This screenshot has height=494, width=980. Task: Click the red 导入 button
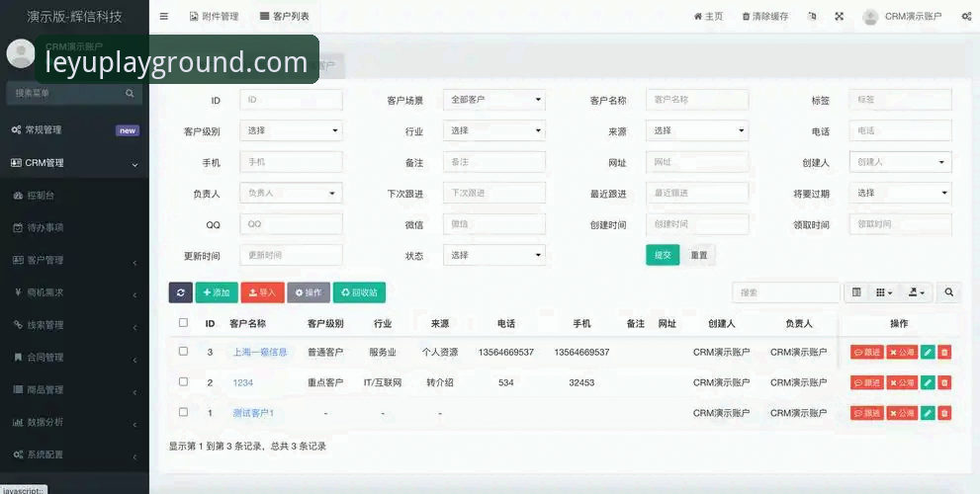click(x=262, y=292)
